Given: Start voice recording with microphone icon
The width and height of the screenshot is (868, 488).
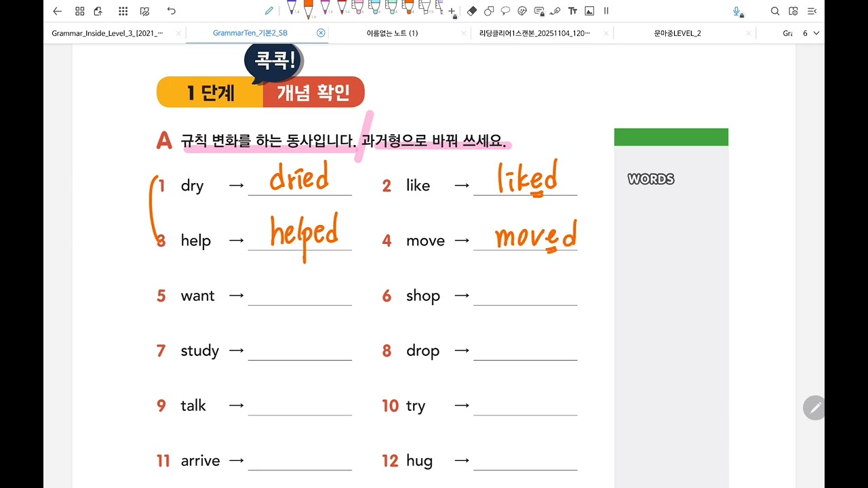Looking at the screenshot, I should pos(738,11).
